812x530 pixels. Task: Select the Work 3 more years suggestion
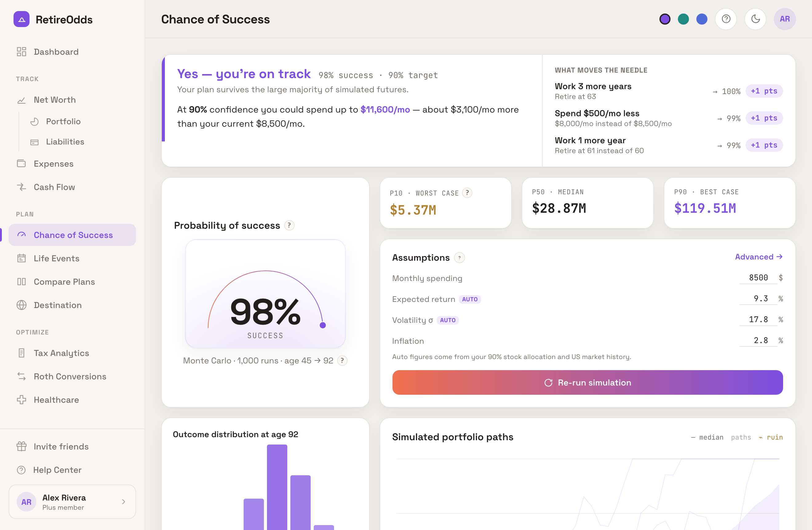point(668,91)
